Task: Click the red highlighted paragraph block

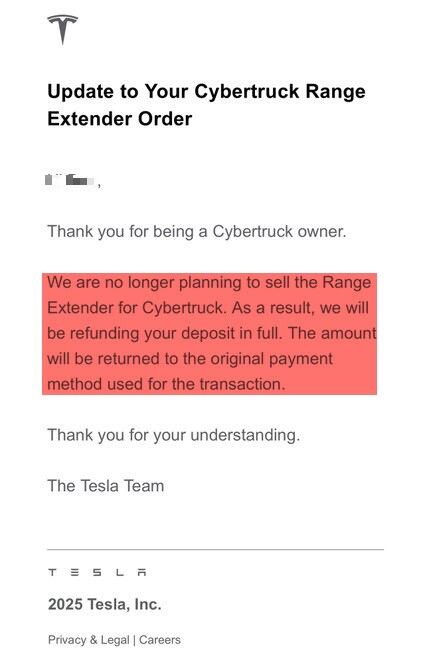Action: (209, 334)
